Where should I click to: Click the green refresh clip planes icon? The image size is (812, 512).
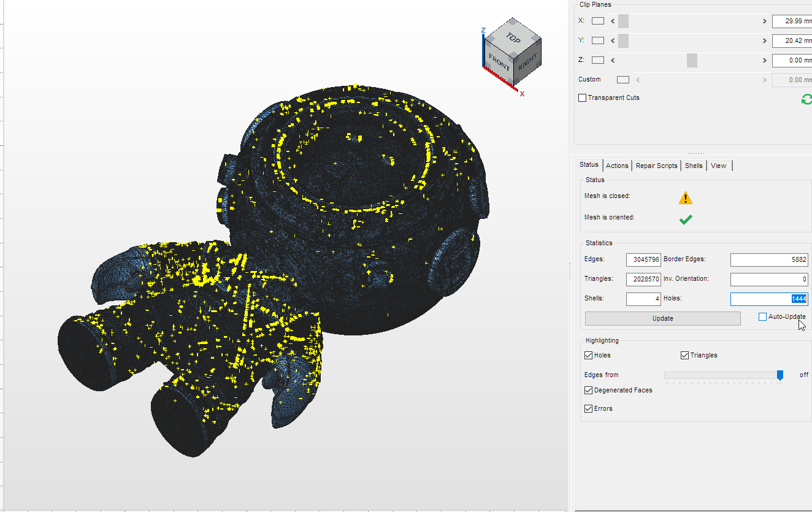(x=806, y=99)
